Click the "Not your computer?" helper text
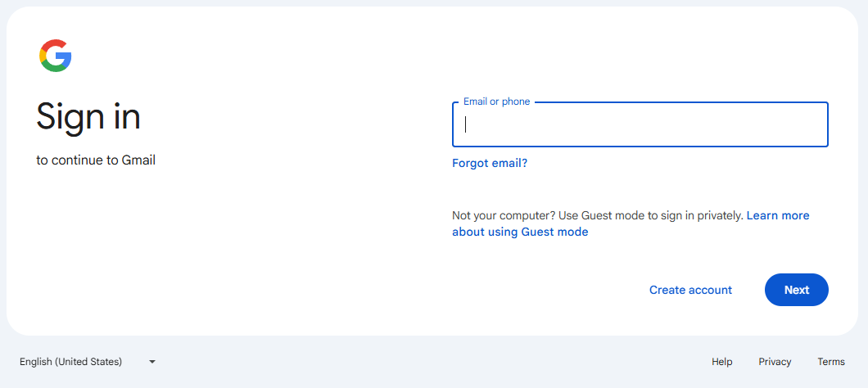868x388 pixels. (504, 215)
